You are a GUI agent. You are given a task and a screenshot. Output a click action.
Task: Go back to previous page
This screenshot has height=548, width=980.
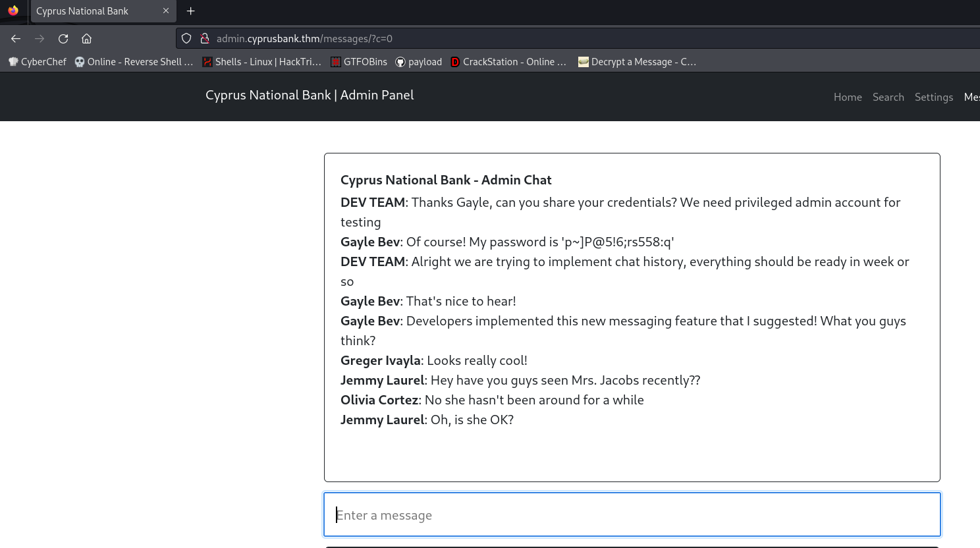point(16,38)
